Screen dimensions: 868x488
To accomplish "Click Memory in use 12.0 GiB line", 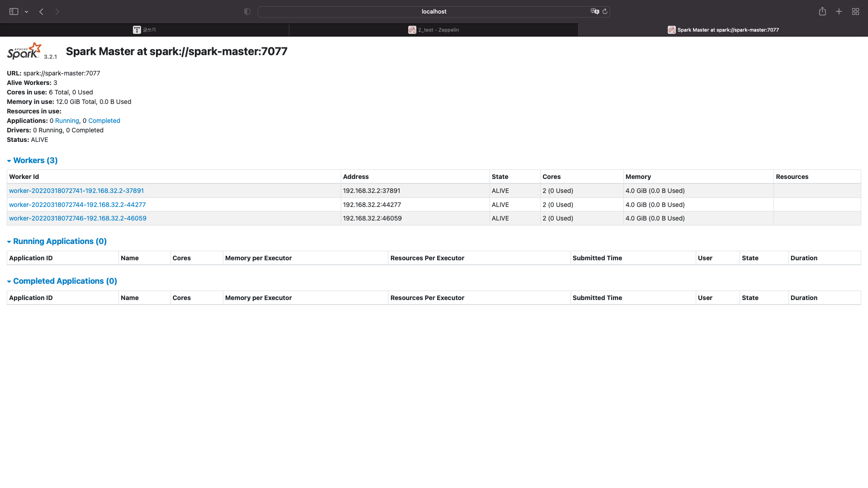I will 69,102.
